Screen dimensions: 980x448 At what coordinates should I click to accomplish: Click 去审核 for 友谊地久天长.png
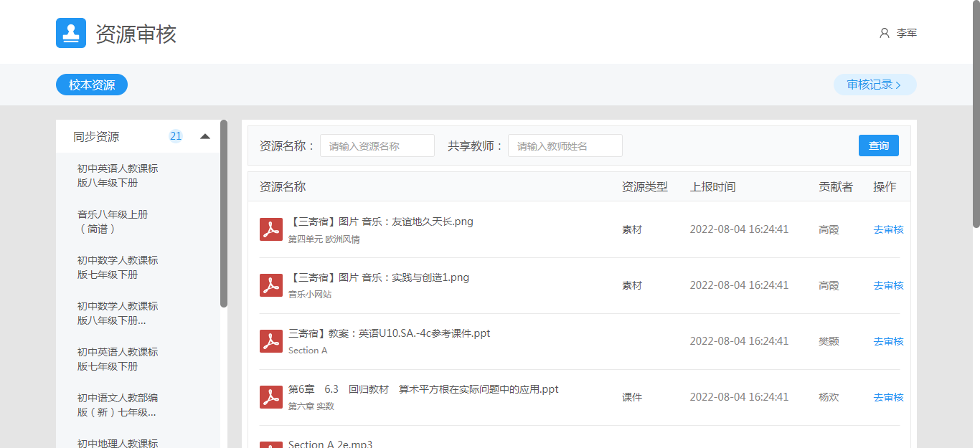pos(888,229)
